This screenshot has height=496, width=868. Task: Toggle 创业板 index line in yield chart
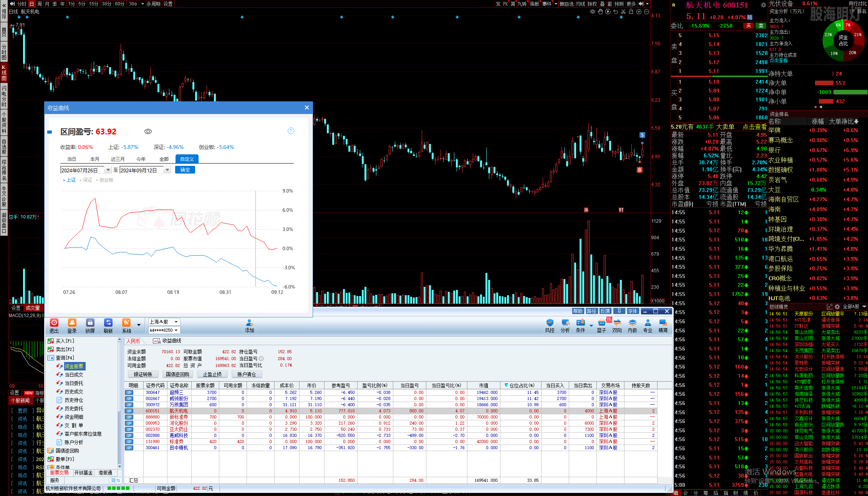[104, 180]
